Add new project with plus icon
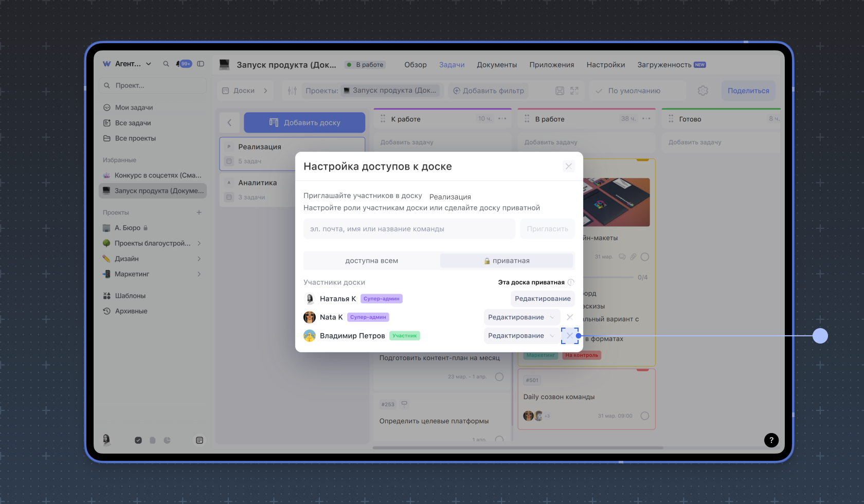864x504 pixels. pos(199,212)
